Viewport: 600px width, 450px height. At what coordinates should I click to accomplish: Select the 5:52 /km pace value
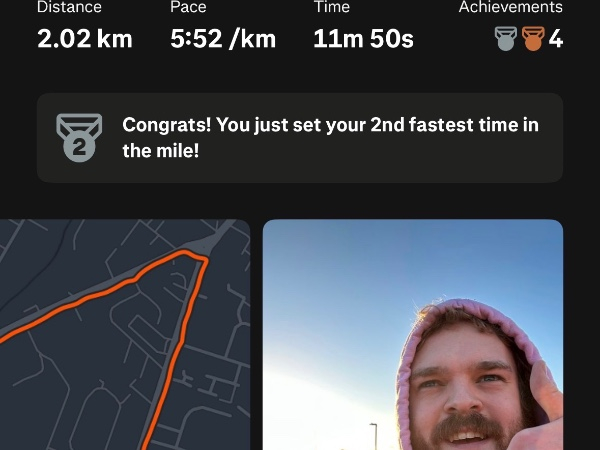pyautogui.click(x=223, y=39)
